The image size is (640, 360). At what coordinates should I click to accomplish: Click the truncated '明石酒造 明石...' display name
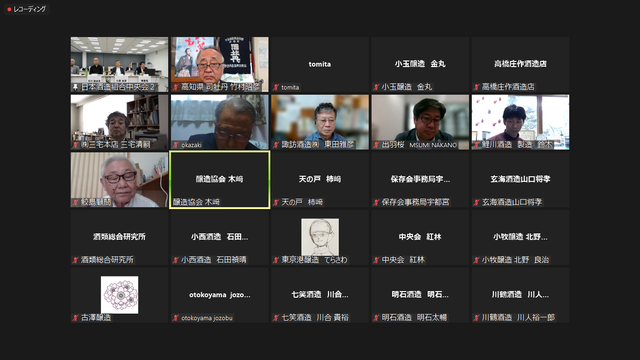(420, 294)
